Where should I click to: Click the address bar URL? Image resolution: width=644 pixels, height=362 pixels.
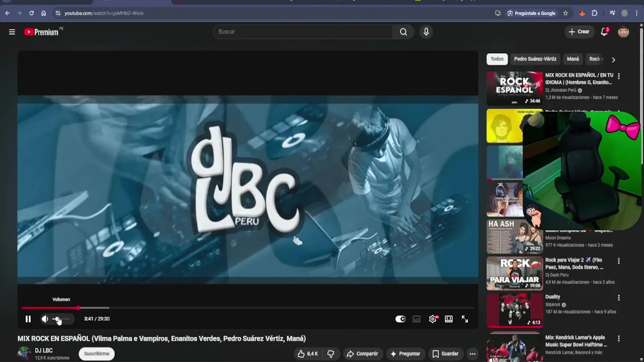104,13
